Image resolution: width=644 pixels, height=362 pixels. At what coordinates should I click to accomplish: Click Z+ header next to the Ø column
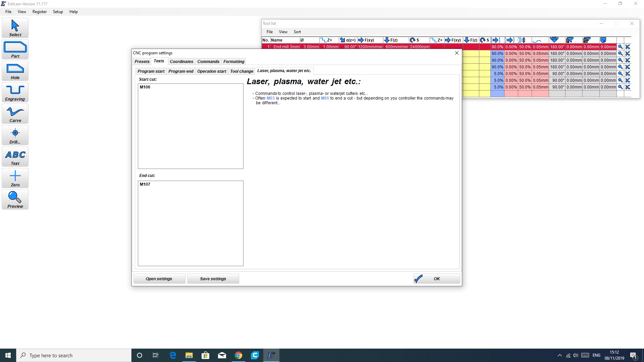[329, 40]
